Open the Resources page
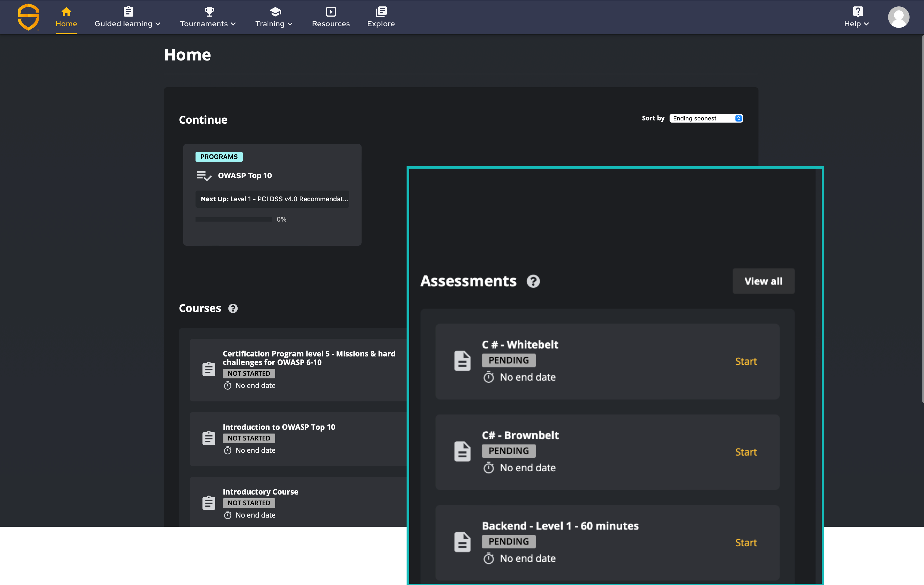 [331, 18]
